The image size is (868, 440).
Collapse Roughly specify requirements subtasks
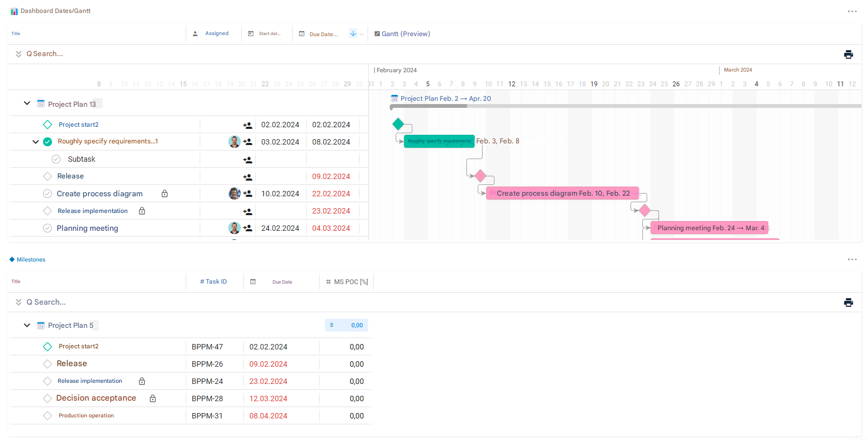(x=36, y=142)
